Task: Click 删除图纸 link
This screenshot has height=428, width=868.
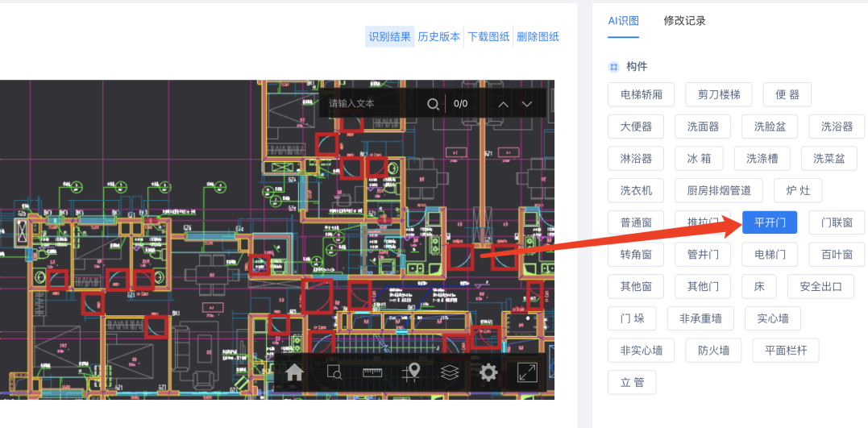Action: pos(538,36)
